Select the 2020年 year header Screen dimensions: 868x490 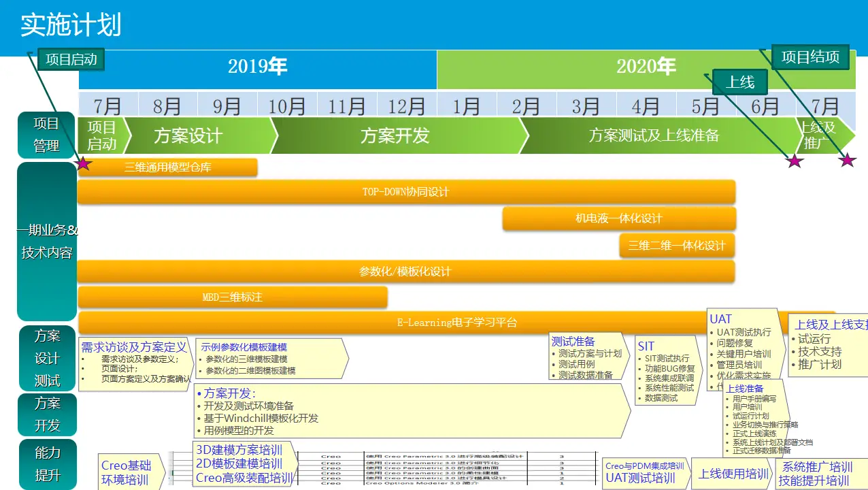pos(646,67)
